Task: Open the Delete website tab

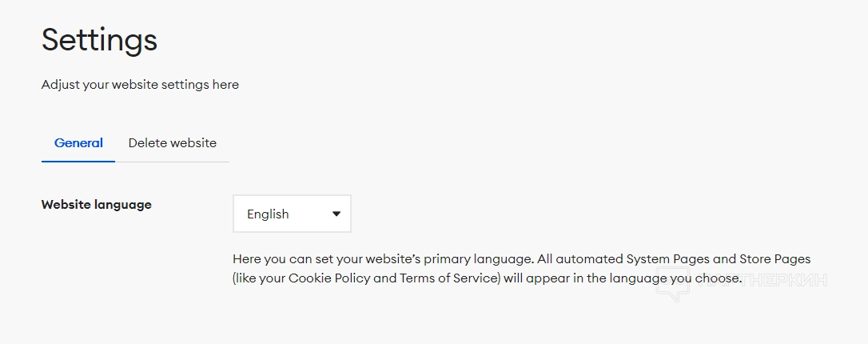Action: coord(172,143)
